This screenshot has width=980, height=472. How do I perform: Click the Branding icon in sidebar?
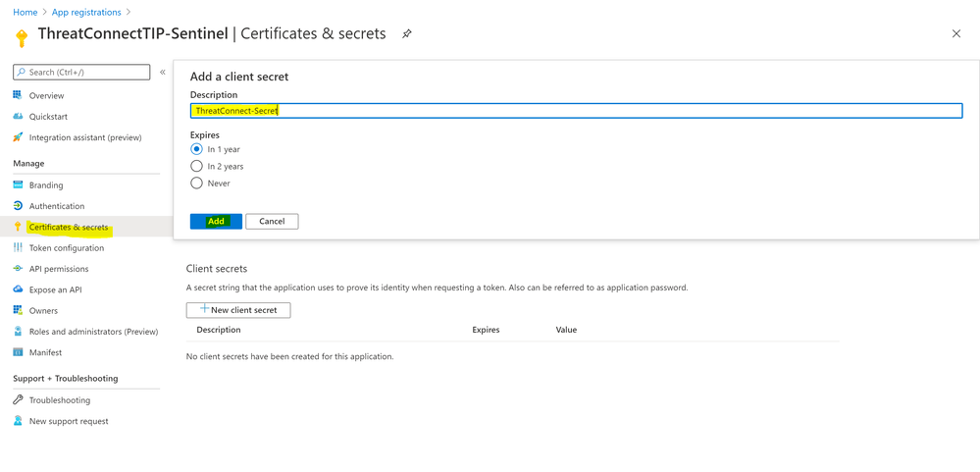[x=18, y=185]
